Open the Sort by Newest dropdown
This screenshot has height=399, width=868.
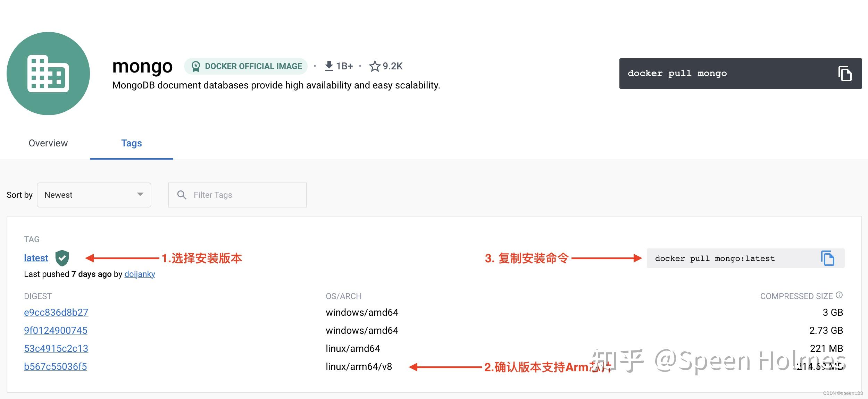[94, 195]
